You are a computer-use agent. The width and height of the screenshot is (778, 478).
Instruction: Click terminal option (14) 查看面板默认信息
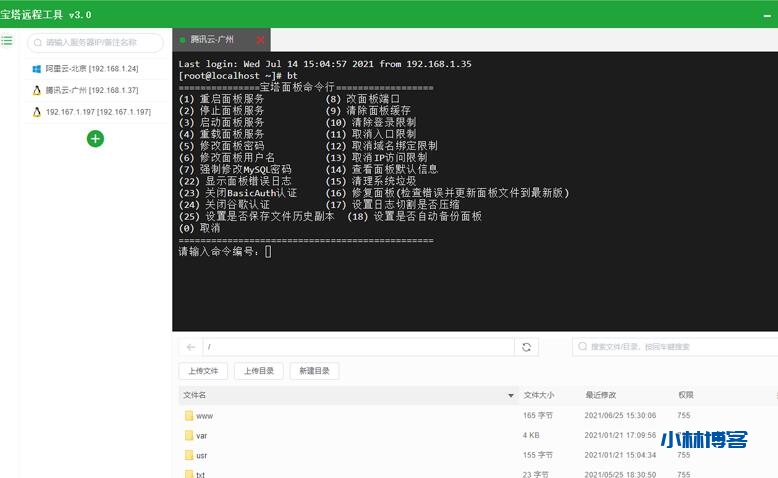pos(382,169)
